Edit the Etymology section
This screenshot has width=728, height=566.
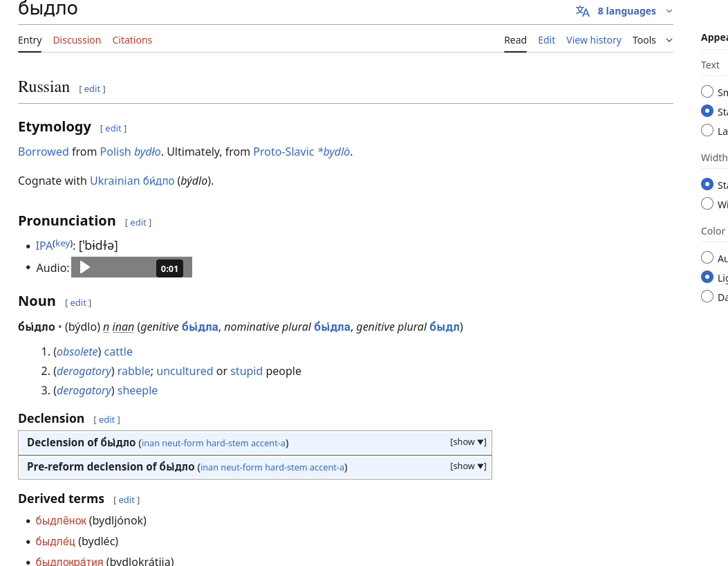(x=113, y=128)
